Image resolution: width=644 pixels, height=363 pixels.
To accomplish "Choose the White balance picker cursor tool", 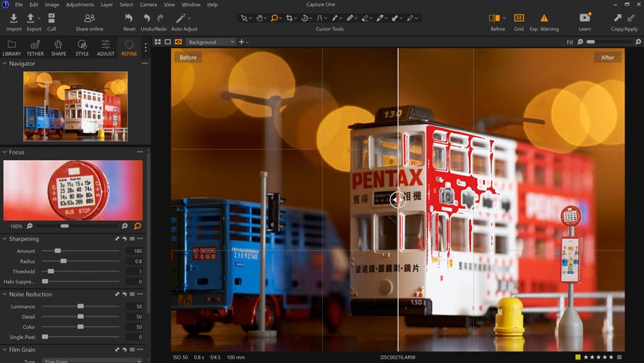I will pos(380,18).
